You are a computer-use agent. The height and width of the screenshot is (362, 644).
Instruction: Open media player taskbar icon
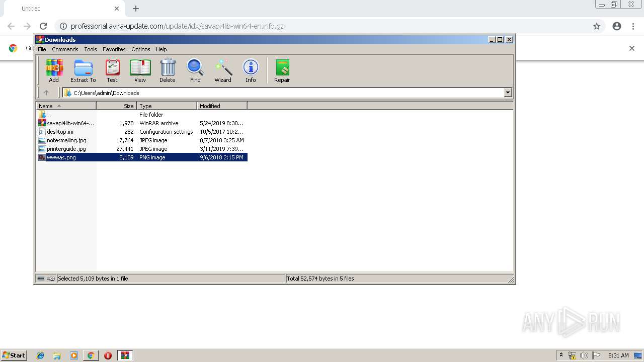click(74, 355)
